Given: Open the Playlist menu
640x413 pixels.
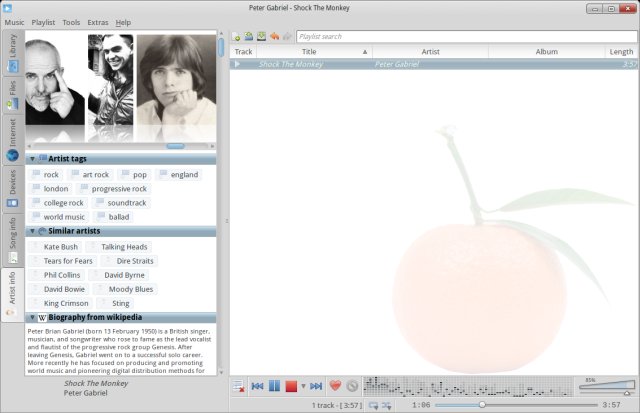Looking at the screenshot, I should pos(43,21).
